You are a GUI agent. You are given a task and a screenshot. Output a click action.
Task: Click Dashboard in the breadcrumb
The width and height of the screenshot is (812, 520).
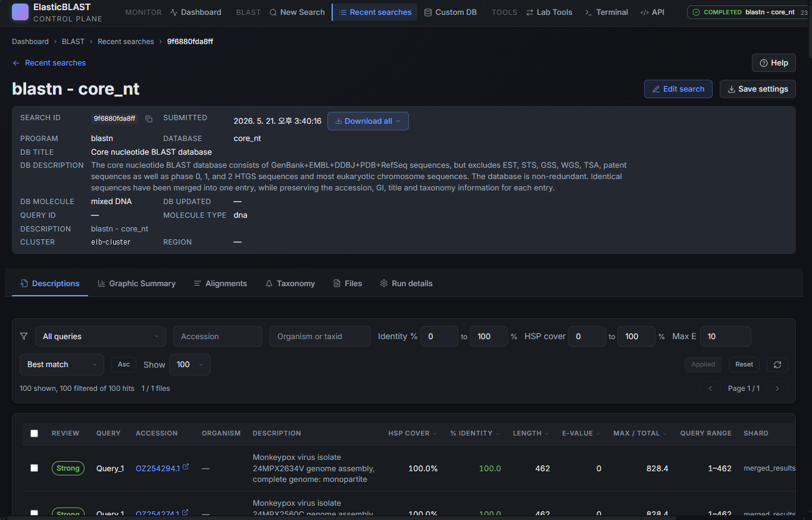(30, 42)
